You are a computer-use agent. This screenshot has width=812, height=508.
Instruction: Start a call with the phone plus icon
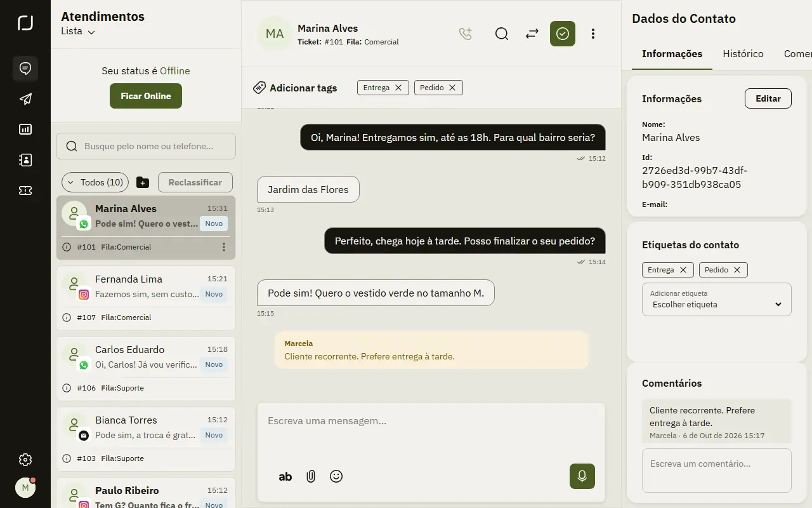466,34
